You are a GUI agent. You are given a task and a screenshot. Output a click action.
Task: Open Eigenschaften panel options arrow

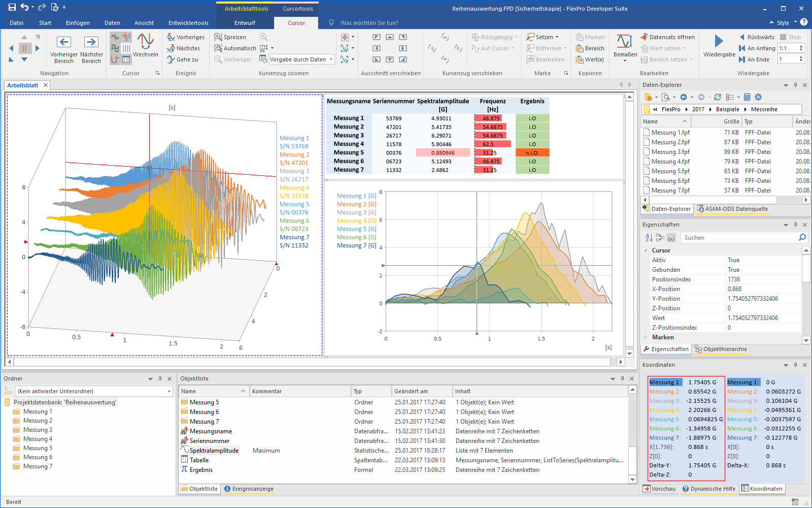coord(786,225)
